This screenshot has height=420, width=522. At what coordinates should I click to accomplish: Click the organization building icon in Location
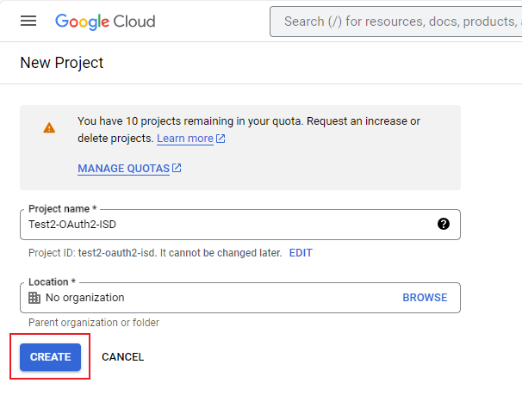click(x=34, y=298)
